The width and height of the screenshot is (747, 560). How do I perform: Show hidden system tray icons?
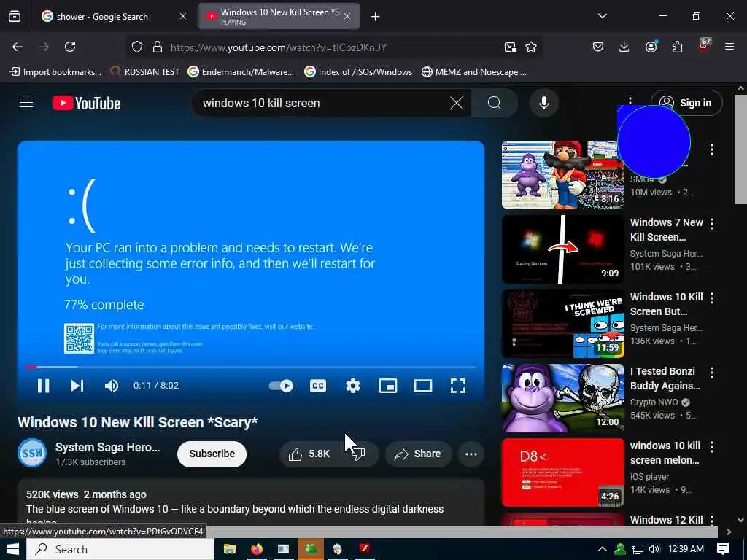pyautogui.click(x=602, y=549)
